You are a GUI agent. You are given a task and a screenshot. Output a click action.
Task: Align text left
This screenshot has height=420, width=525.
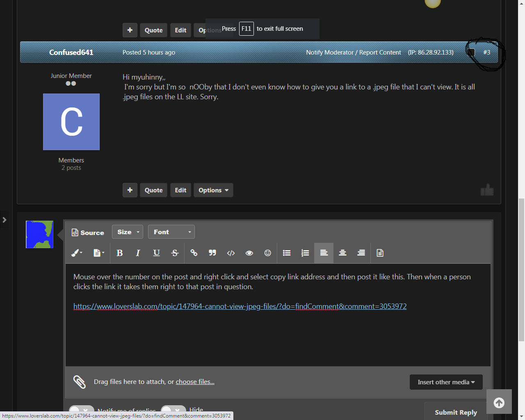(x=324, y=253)
